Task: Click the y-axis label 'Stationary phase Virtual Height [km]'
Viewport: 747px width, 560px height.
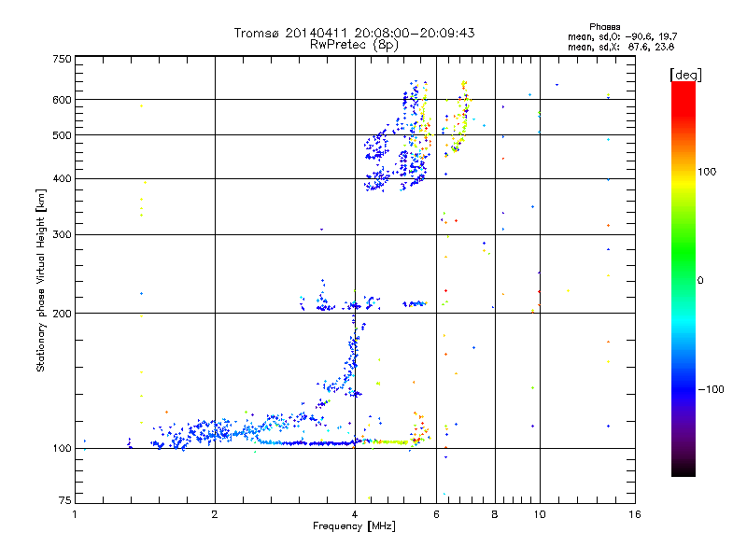Action: point(40,280)
